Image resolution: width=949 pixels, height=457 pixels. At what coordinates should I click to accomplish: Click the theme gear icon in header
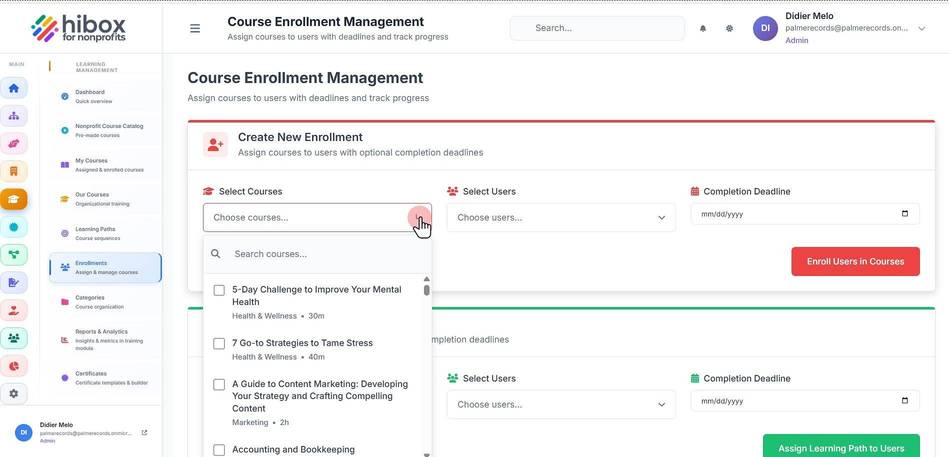click(x=729, y=28)
